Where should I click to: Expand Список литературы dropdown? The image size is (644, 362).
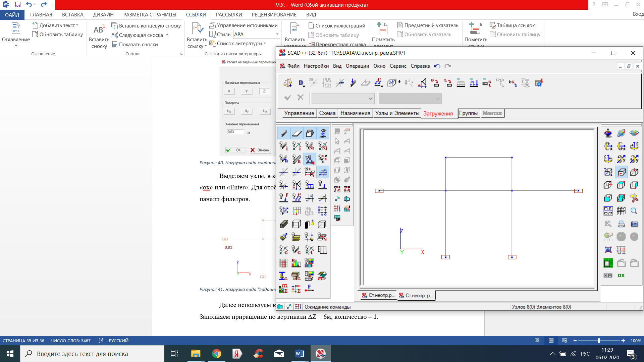[264, 44]
